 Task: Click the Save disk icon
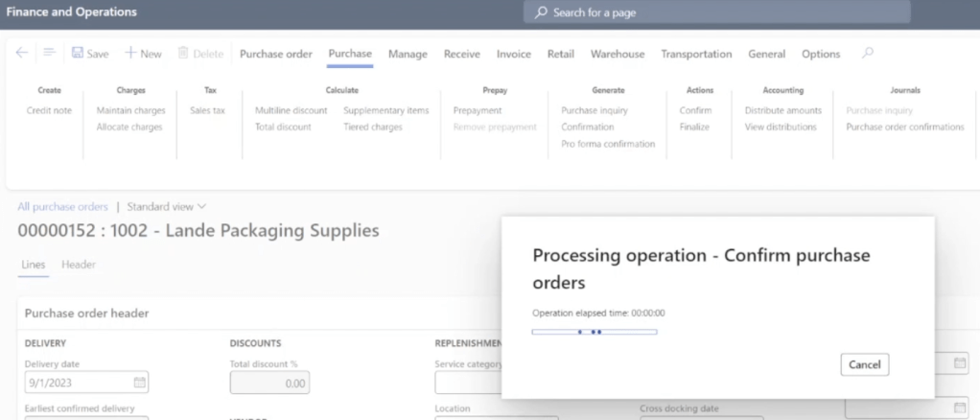point(78,55)
